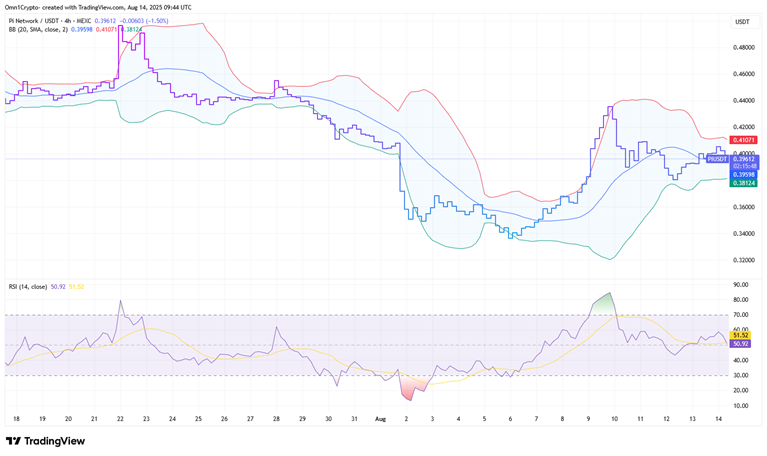Click the 22 date on the time axis
This screenshot has width=767, height=456.
(121, 420)
